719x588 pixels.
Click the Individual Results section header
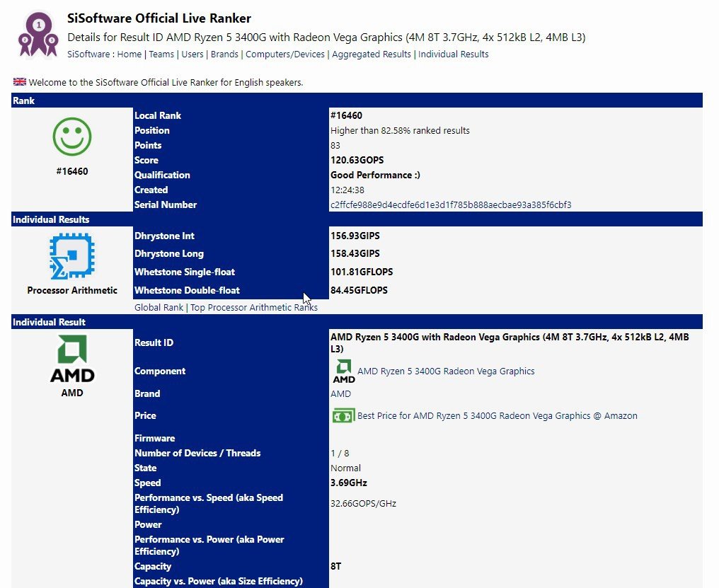pyautogui.click(x=357, y=219)
